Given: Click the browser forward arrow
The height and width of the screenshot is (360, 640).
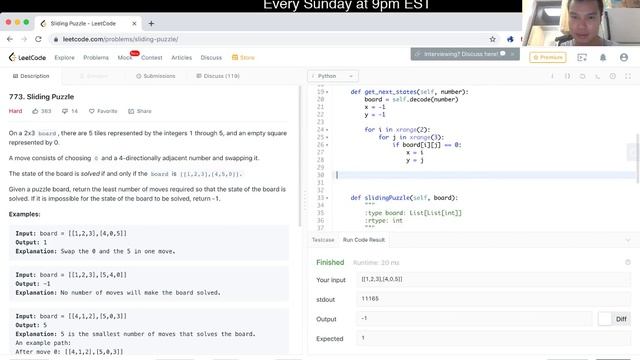Looking at the screenshot, I should [x=24, y=39].
